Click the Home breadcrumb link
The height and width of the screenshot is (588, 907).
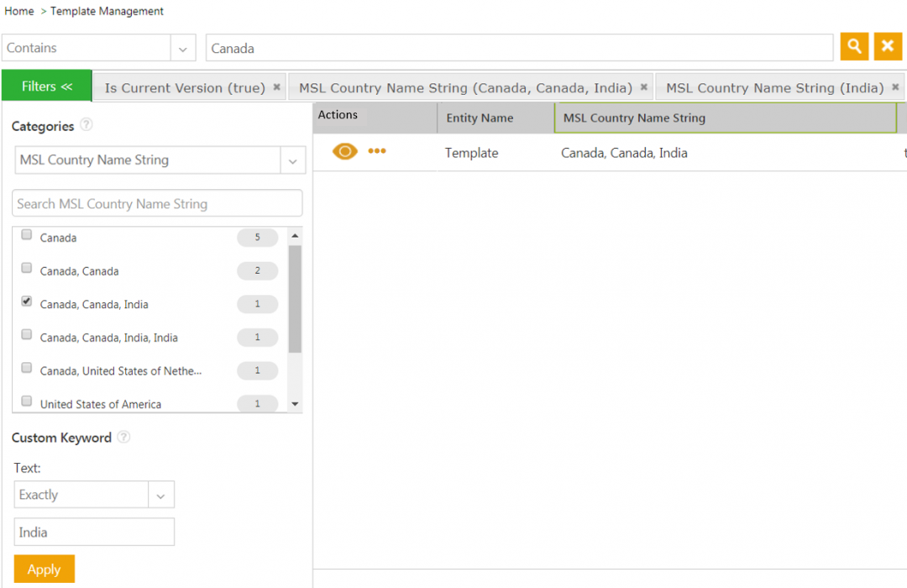[x=19, y=11]
